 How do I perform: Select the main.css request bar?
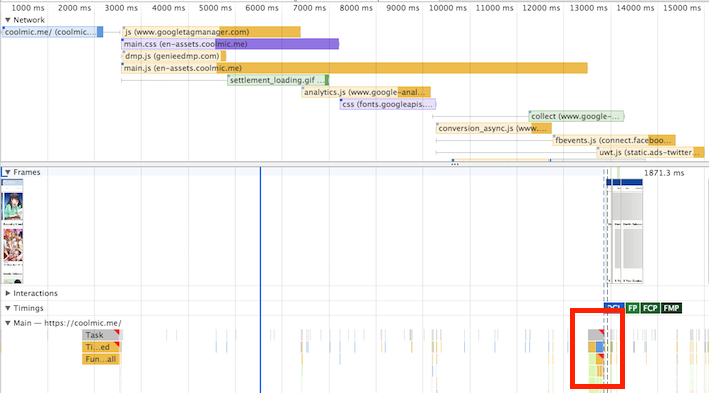click(x=230, y=44)
